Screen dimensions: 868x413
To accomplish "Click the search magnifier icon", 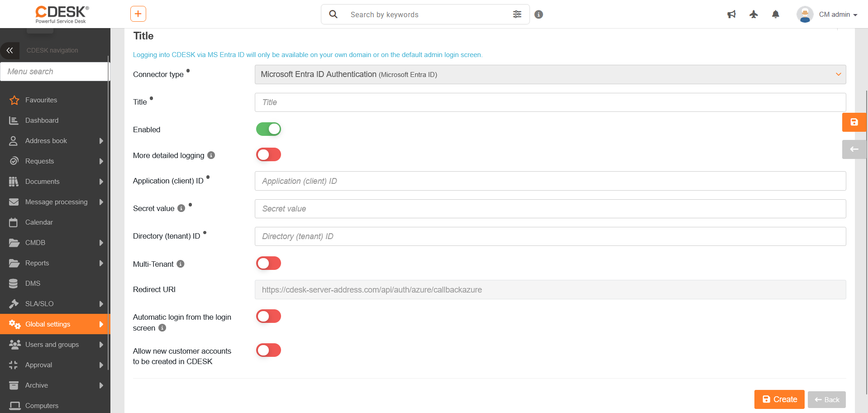I will (x=334, y=14).
